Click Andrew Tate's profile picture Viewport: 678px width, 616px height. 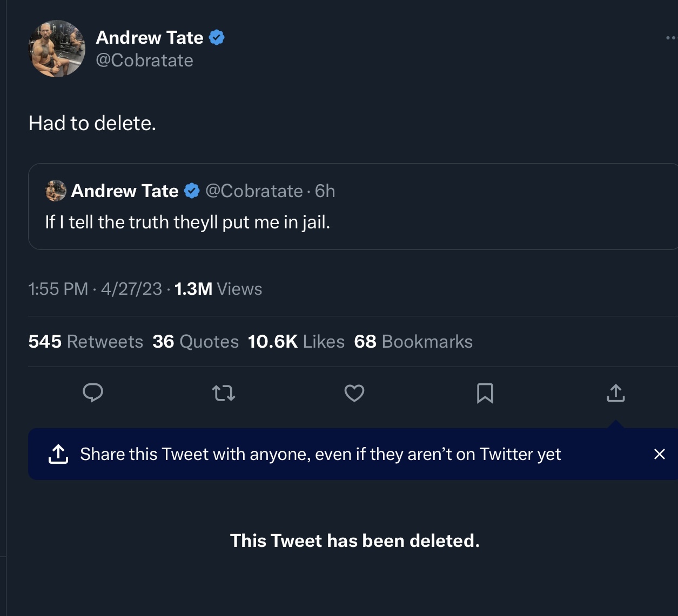pyautogui.click(x=56, y=49)
